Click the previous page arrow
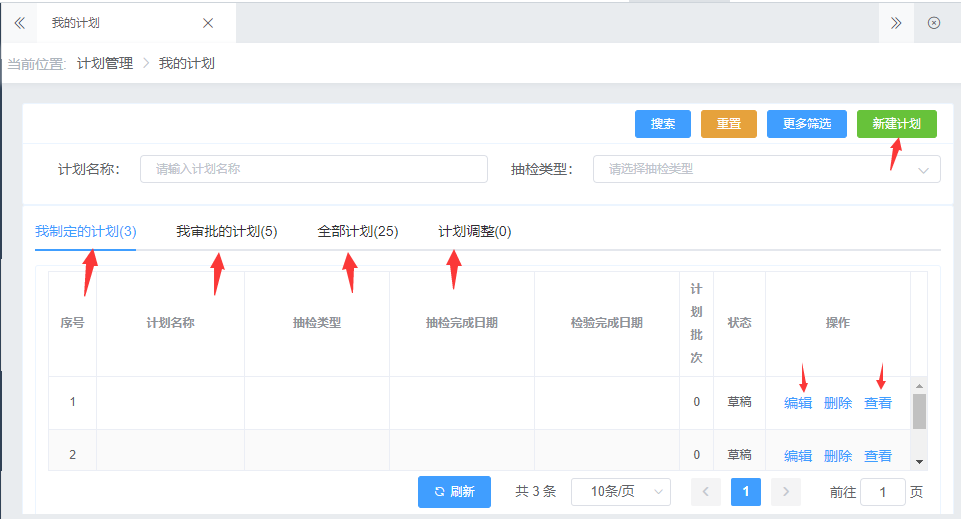Screen dimensions: 961x519 click(x=705, y=491)
